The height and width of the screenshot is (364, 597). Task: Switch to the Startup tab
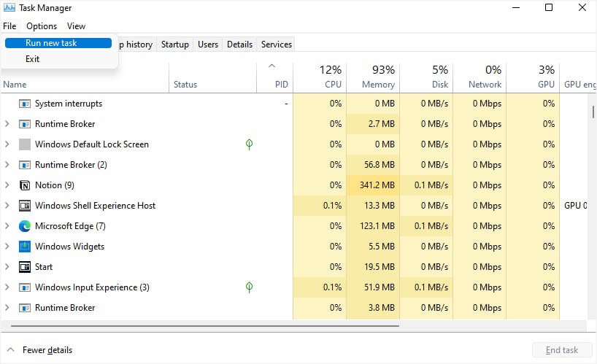175,44
